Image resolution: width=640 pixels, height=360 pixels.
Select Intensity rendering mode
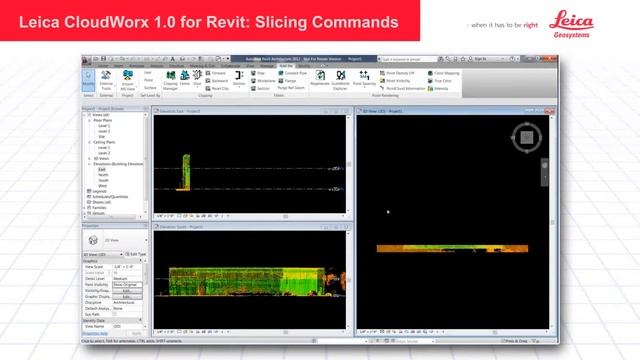click(x=438, y=88)
